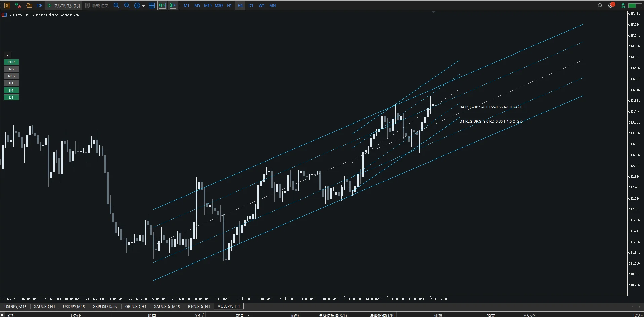This screenshot has width=644, height=317.
Task: Open the trade arrows icon in toolbar
Action: click(18, 5)
